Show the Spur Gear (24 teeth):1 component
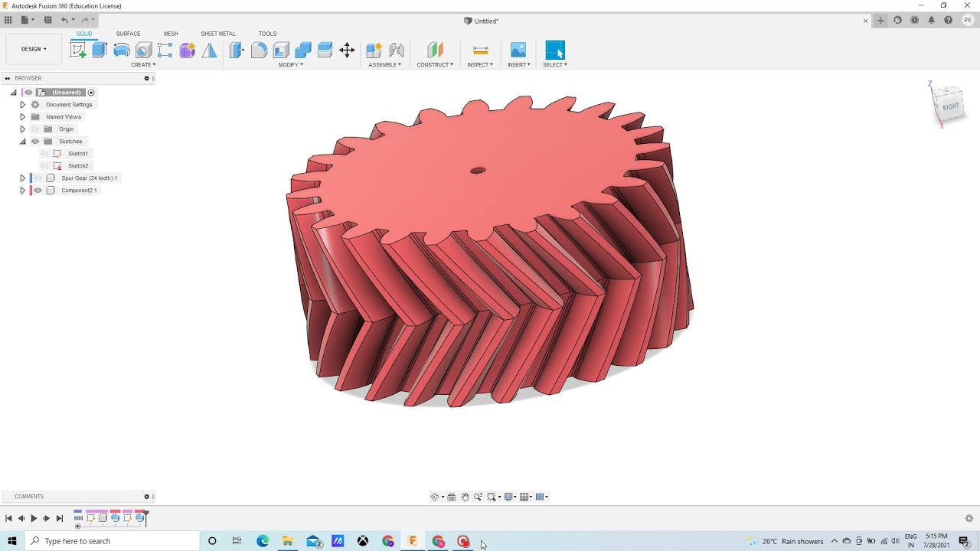This screenshot has height=551, width=980. (x=38, y=178)
